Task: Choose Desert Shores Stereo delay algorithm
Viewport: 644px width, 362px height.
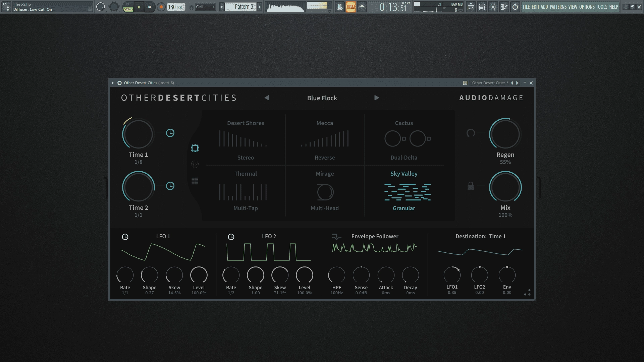Action: tap(246, 140)
